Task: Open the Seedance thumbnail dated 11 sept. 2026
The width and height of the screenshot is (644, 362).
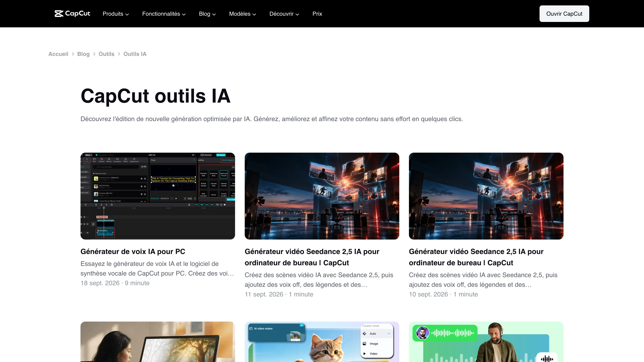Action: (x=322, y=196)
